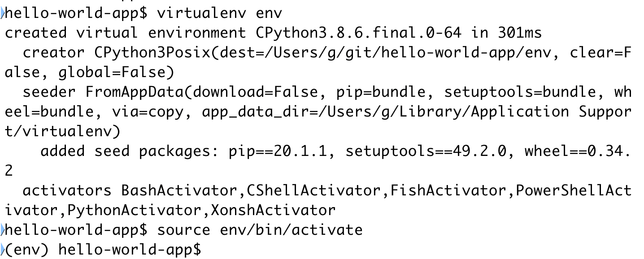The height and width of the screenshot is (259, 644).
Task: Click the '301ms' timing value
Action: [x=520, y=33]
